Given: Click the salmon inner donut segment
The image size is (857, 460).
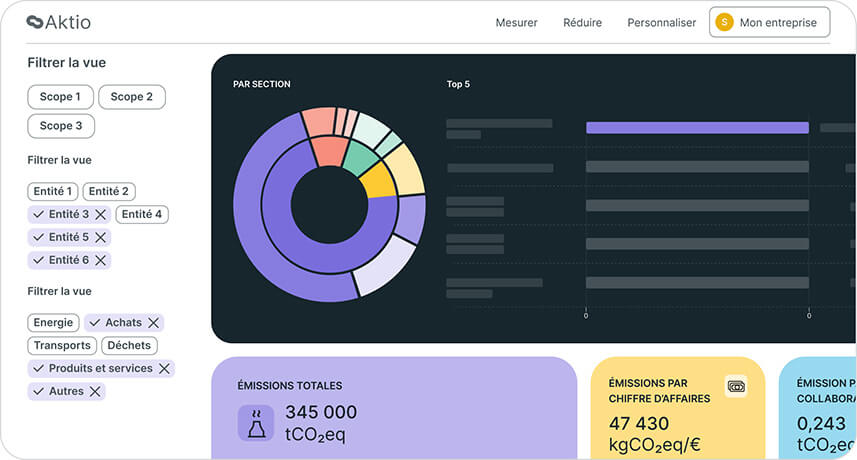Looking at the screenshot, I should [330, 151].
